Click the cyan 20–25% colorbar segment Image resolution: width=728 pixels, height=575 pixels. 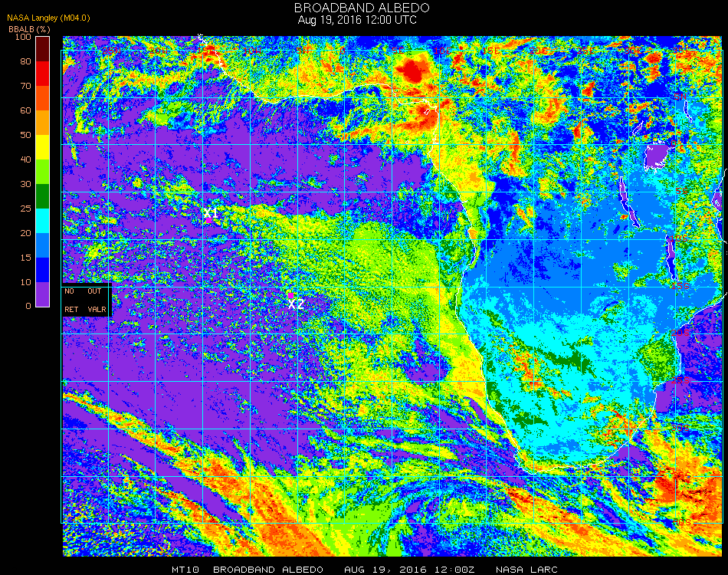click(43, 221)
